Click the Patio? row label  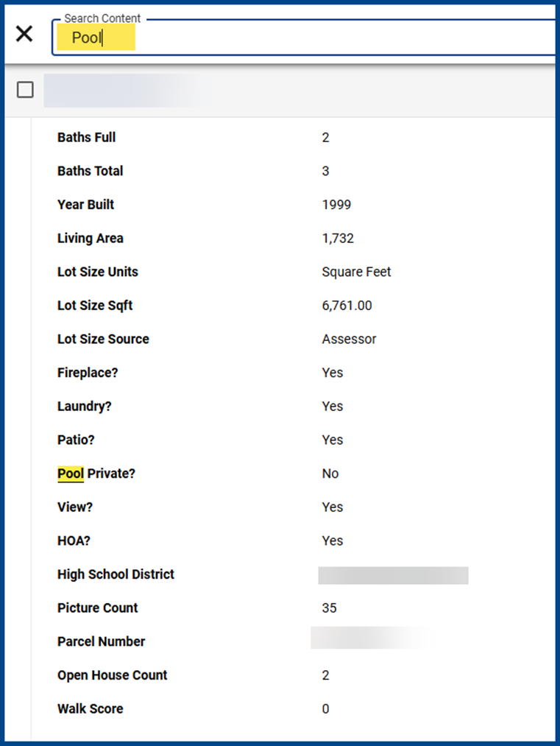click(76, 440)
